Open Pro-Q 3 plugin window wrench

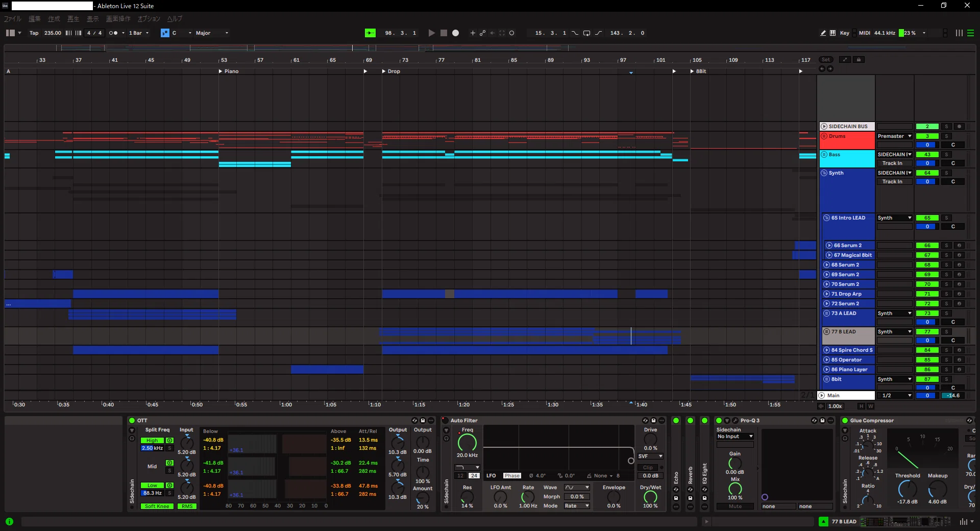pos(735,421)
